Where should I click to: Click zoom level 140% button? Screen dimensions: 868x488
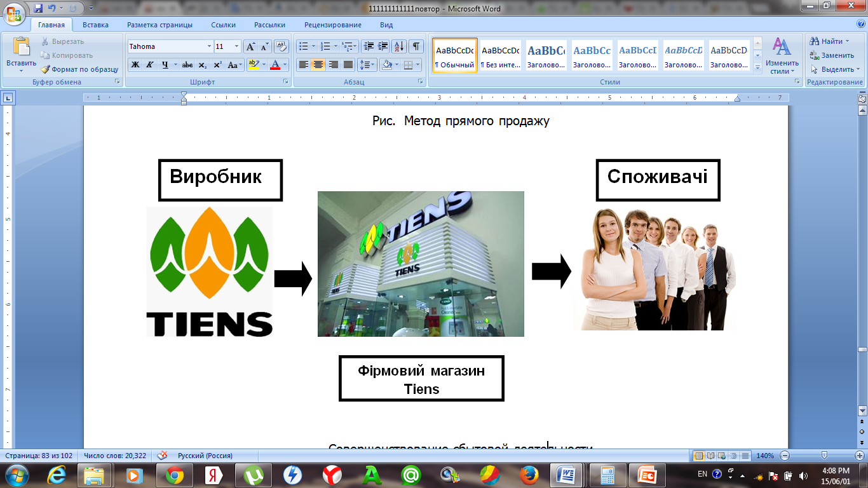coord(766,456)
